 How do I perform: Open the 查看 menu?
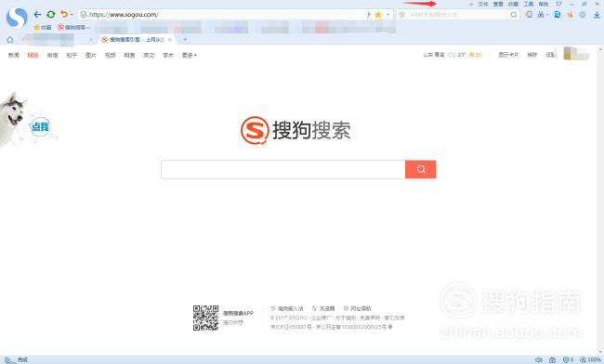pos(498,4)
